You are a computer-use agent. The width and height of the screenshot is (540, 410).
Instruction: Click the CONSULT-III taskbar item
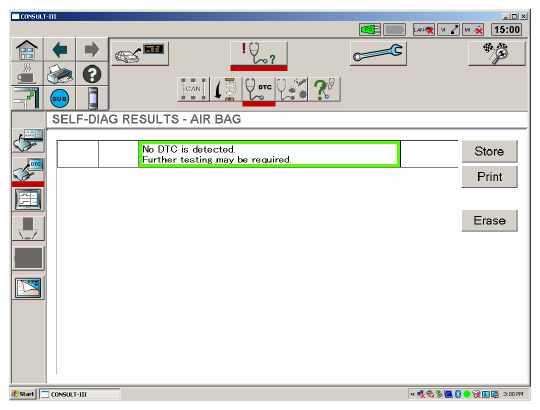click(80, 394)
